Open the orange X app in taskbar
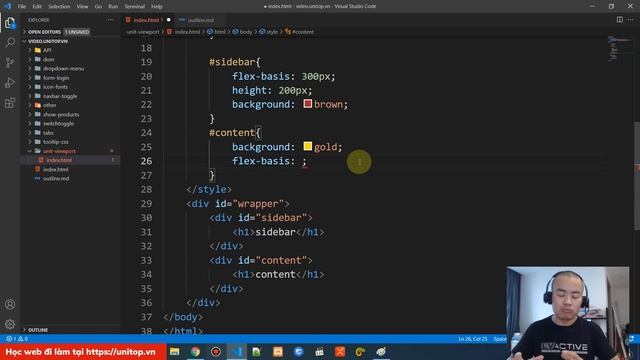The height and width of the screenshot is (360, 640). pyautogui.click(x=340, y=351)
